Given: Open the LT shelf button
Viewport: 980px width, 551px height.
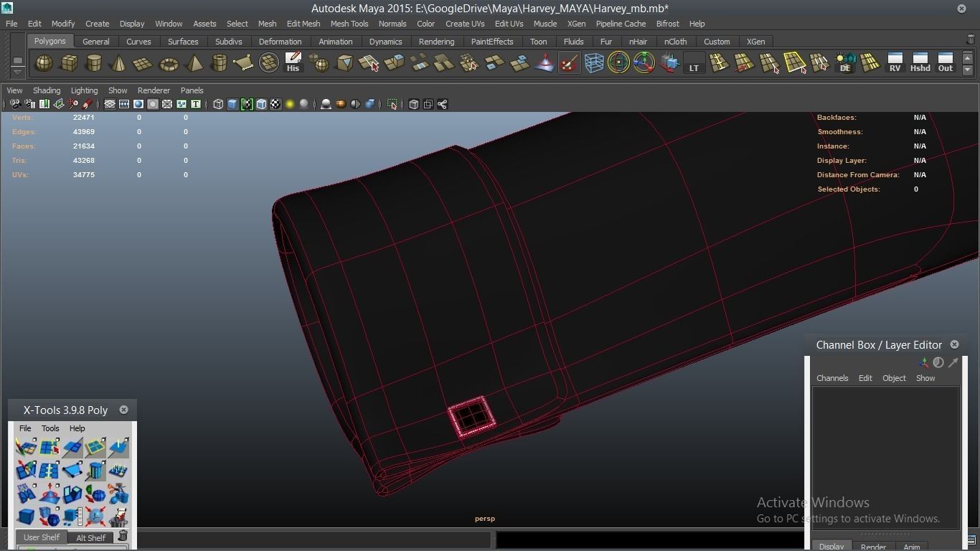Looking at the screenshot, I should point(694,63).
